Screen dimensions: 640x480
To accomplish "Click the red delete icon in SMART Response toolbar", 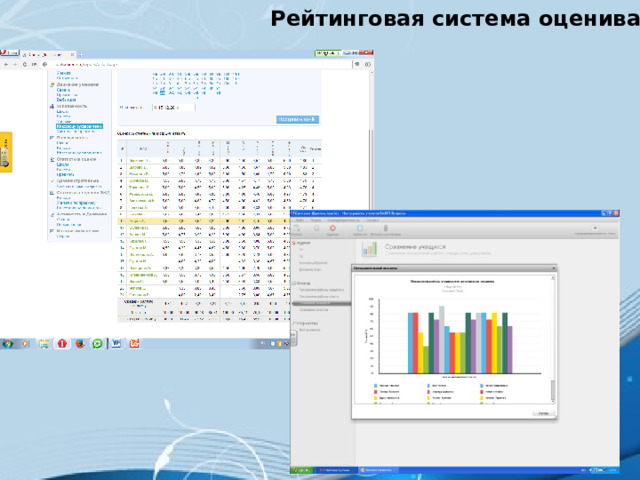I will point(333,229).
